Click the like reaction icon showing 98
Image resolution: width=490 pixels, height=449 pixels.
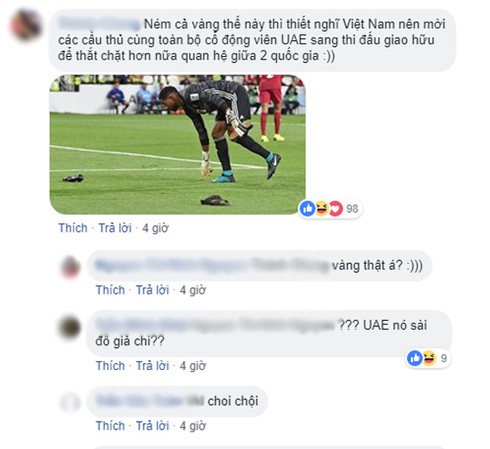coord(307,209)
